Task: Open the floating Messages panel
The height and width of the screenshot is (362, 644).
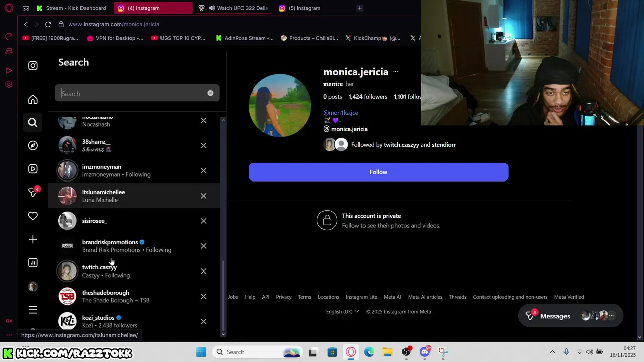Action: tap(571, 316)
